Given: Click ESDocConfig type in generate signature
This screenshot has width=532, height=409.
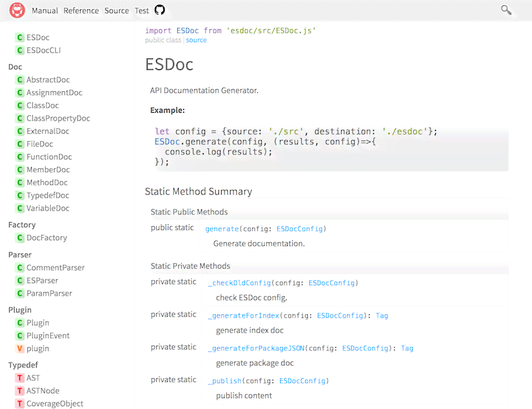Looking at the screenshot, I should click(299, 229).
